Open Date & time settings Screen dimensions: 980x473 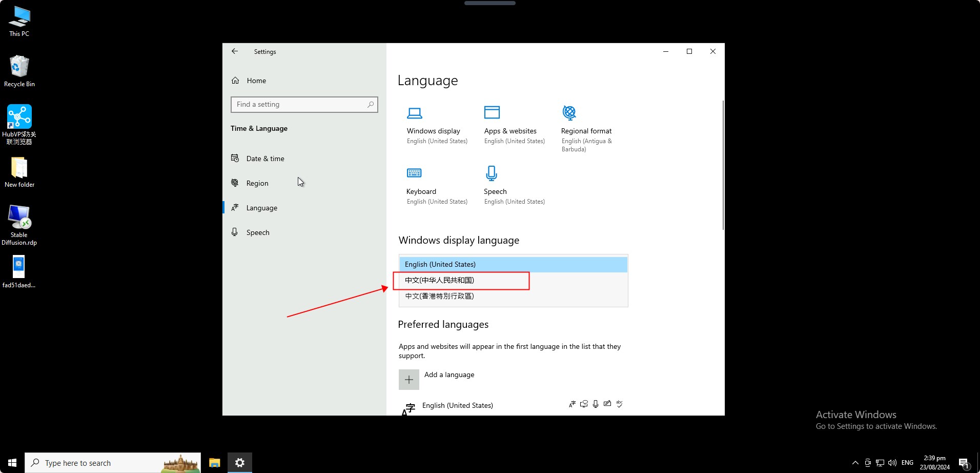[265, 159]
